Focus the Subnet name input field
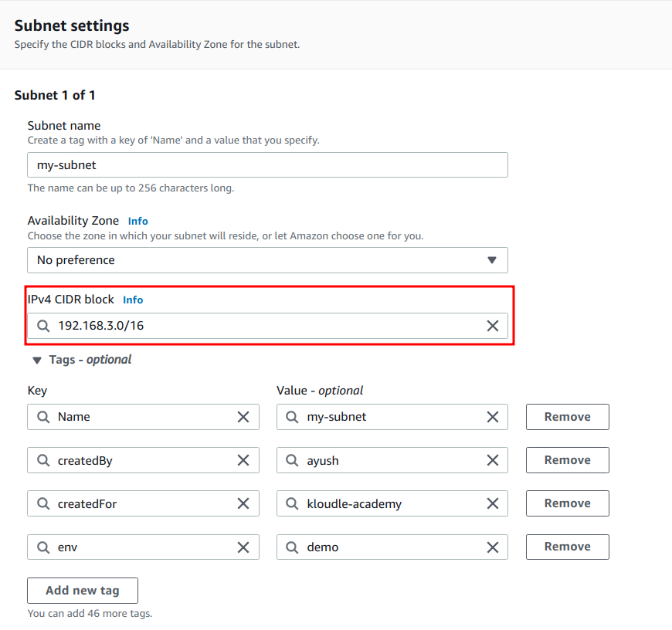This screenshot has width=672, height=630. (x=267, y=165)
